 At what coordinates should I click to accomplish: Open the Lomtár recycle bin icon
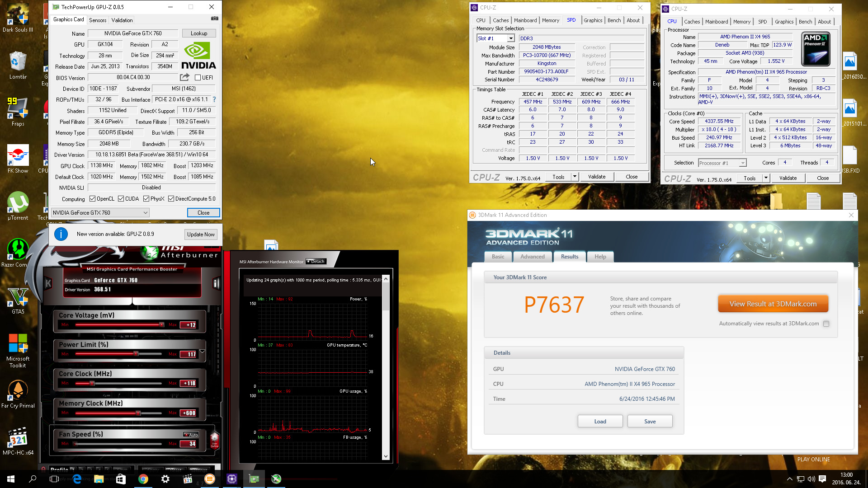tap(18, 66)
